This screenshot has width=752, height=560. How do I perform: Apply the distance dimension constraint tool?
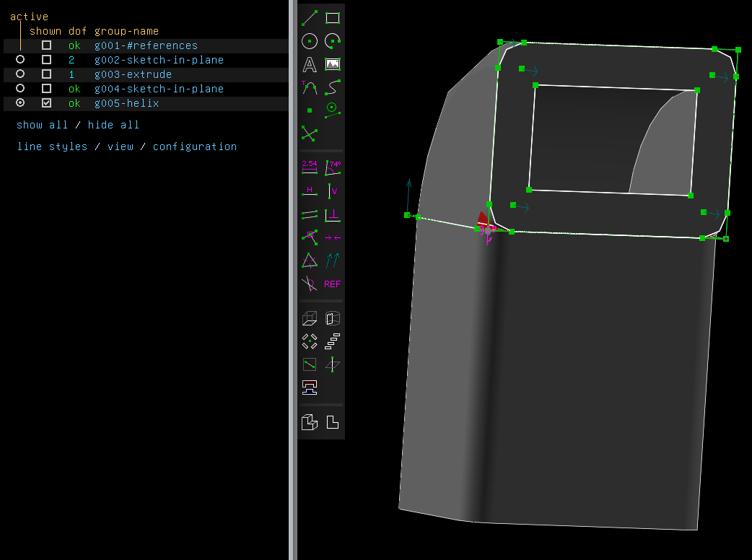click(309, 167)
